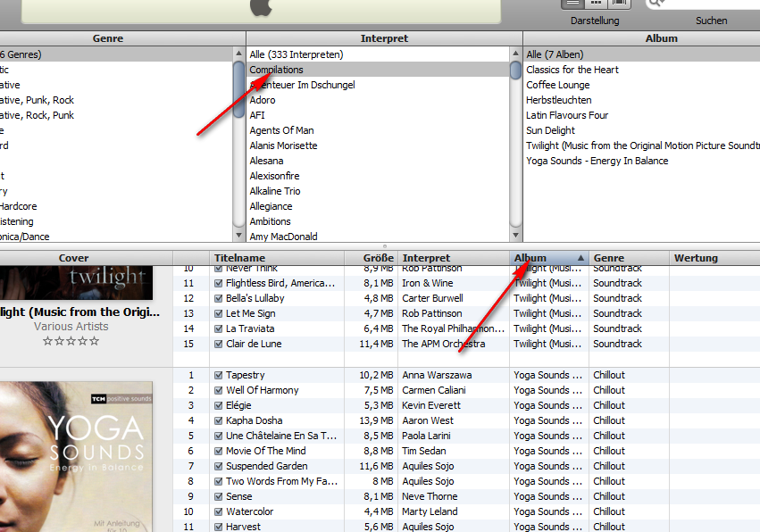The image size is (760, 532).
Task: Select artist "AFI"
Action: click(x=378, y=115)
